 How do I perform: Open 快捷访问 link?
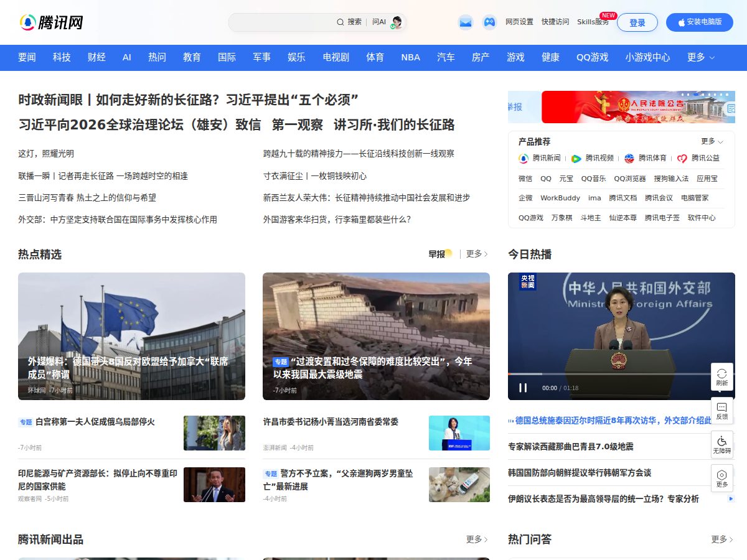pyautogui.click(x=555, y=22)
